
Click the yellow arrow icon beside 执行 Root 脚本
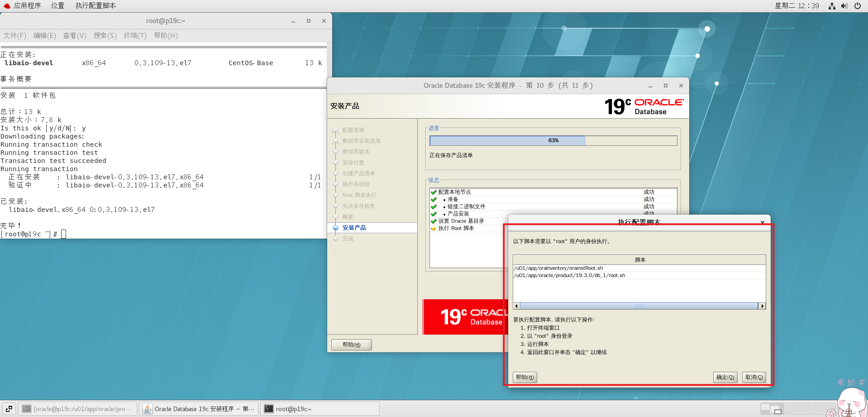pyautogui.click(x=434, y=228)
